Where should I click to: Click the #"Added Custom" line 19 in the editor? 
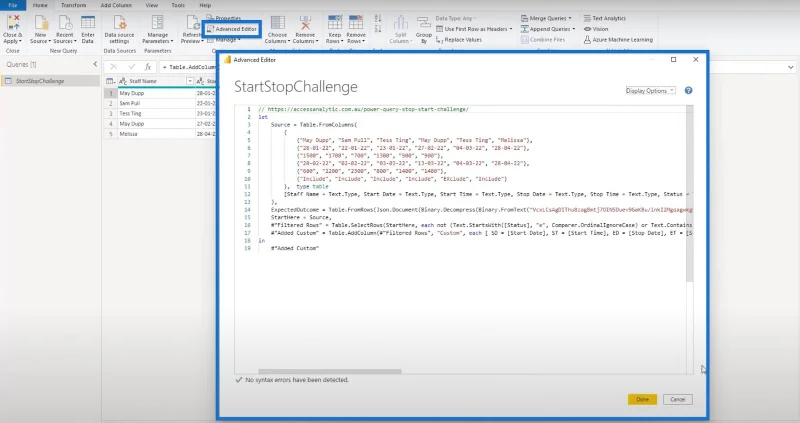(x=294, y=248)
